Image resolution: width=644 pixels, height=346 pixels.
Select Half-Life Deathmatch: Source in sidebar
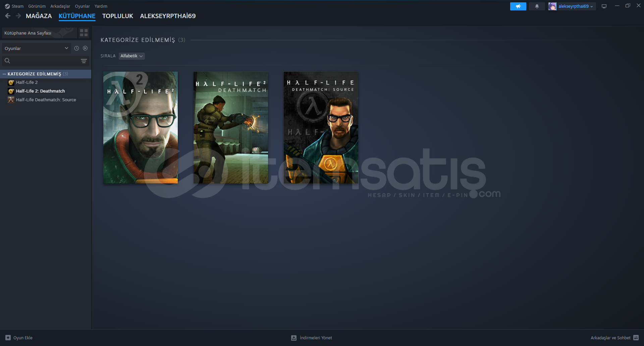tap(46, 100)
